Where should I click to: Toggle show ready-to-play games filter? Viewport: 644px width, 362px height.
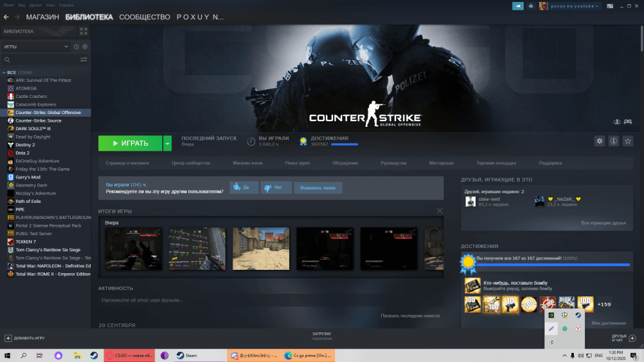tap(85, 47)
